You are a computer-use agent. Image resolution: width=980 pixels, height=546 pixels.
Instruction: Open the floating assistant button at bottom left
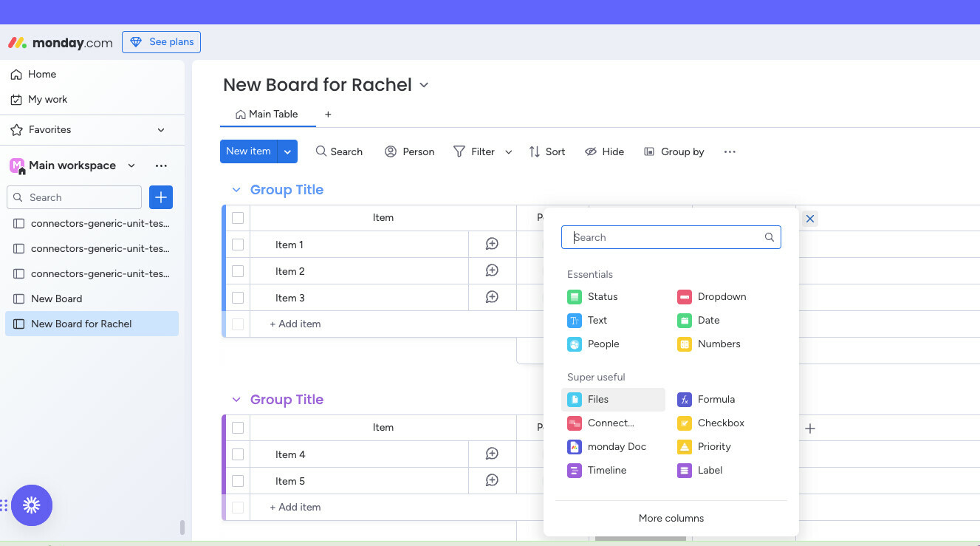(31, 505)
